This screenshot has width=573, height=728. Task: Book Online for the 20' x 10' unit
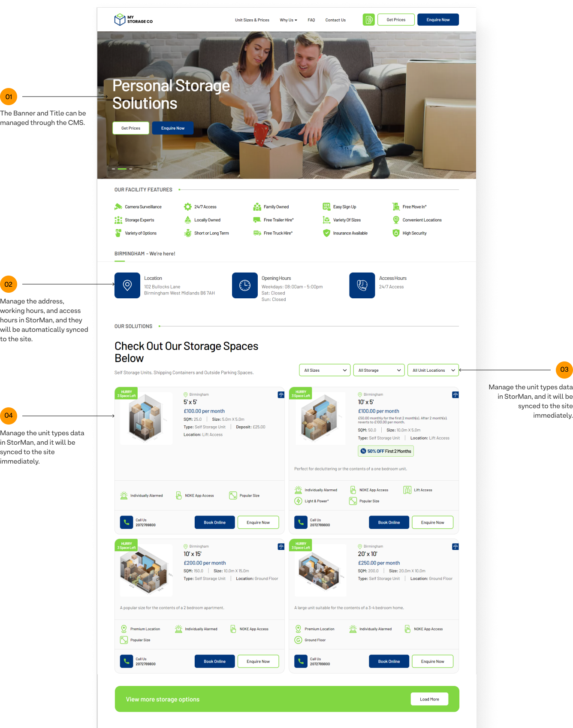click(389, 661)
